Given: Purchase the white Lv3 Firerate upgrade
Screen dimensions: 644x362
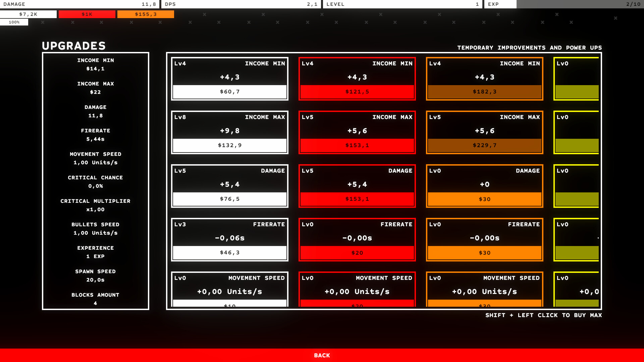Looking at the screenshot, I should (229, 239).
